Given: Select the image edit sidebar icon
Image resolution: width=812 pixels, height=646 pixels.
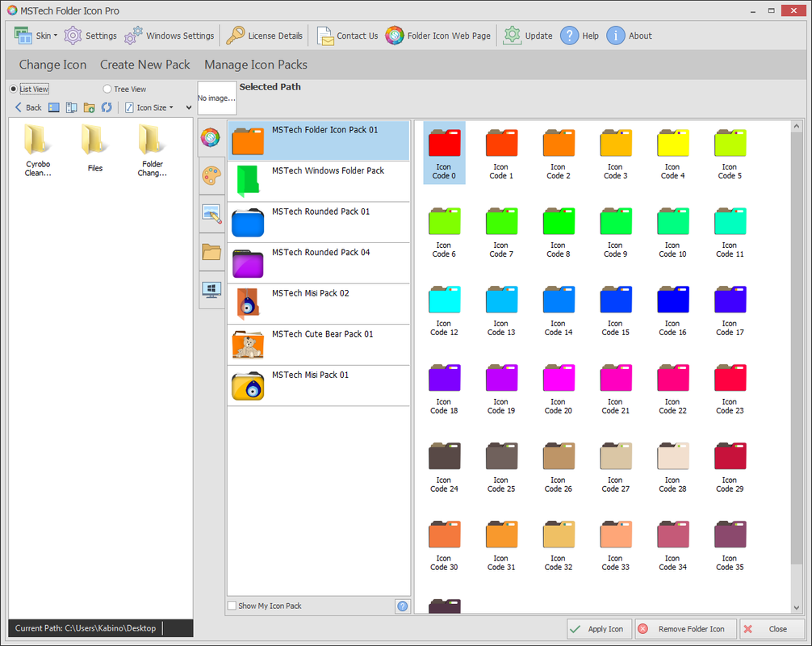Looking at the screenshot, I should point(211,214).
